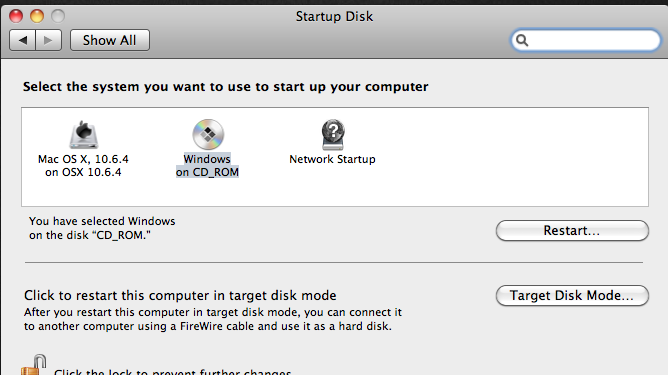
Task: Open Target Disk Mode... dialog
Action: pos(572,295)
